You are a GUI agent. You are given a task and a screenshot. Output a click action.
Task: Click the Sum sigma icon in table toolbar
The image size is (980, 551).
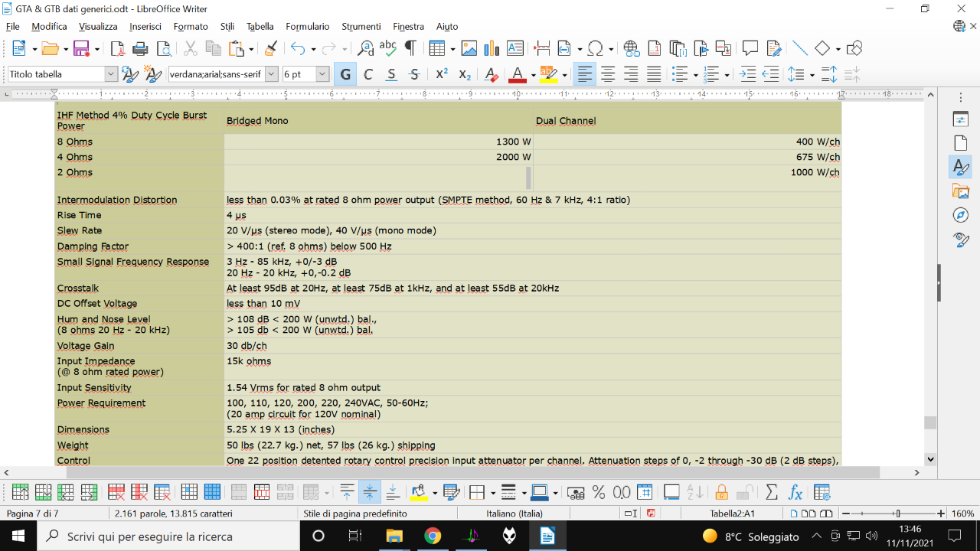tap(772, 492)
